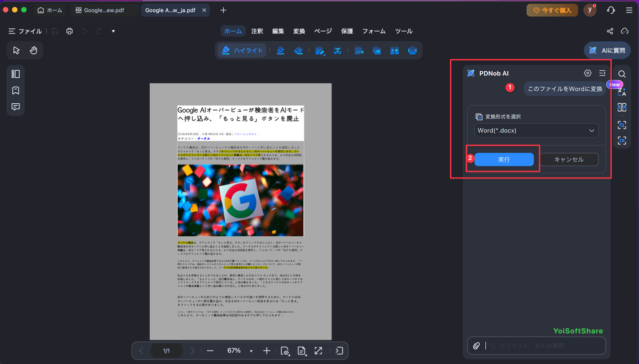Go to the previous page arrow
639x364 pixels.
[141, 351]
